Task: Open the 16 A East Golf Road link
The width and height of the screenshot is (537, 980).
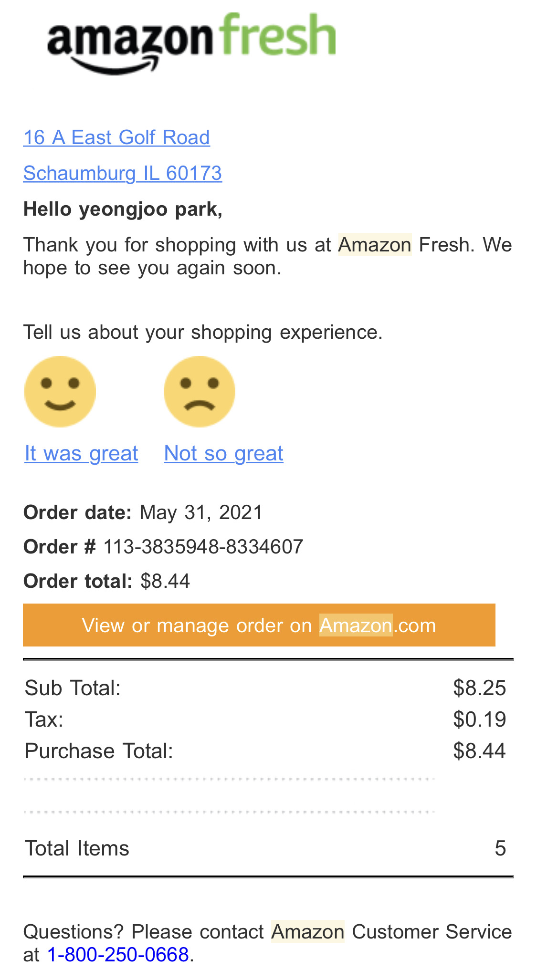Action: pyautogui.click(x=116, y=137)
